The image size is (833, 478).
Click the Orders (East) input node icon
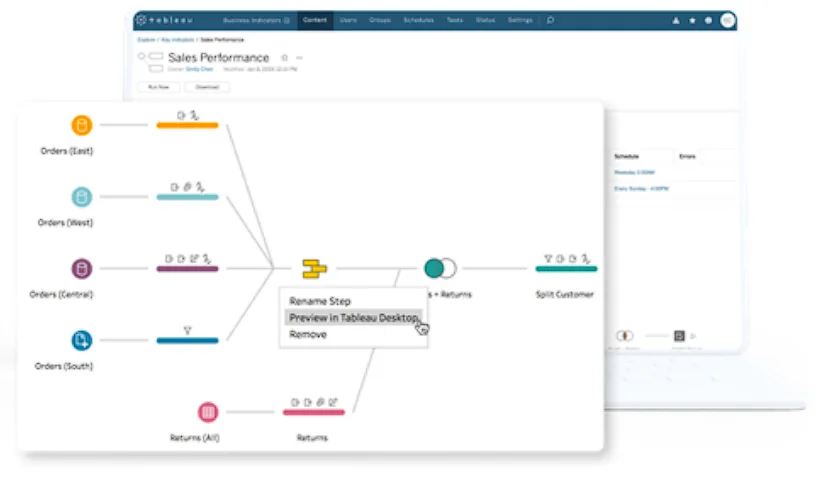pos(82,125)
